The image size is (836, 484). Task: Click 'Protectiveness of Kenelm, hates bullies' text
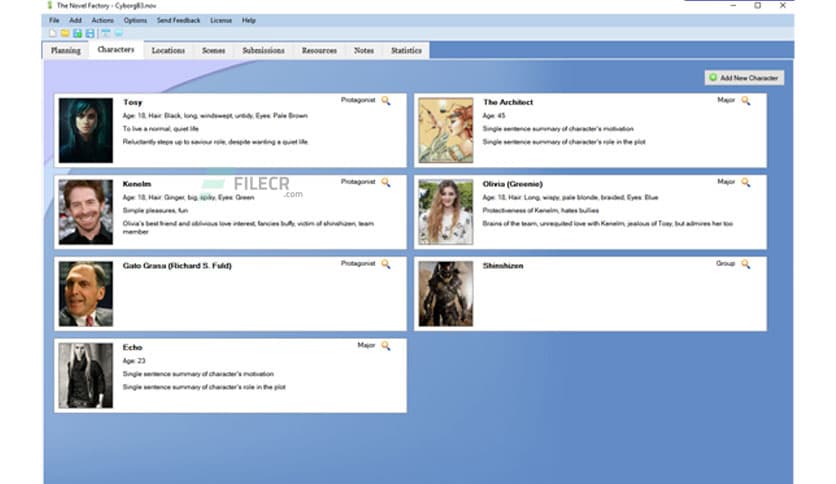pyautogui.click(x=541, y=211)
